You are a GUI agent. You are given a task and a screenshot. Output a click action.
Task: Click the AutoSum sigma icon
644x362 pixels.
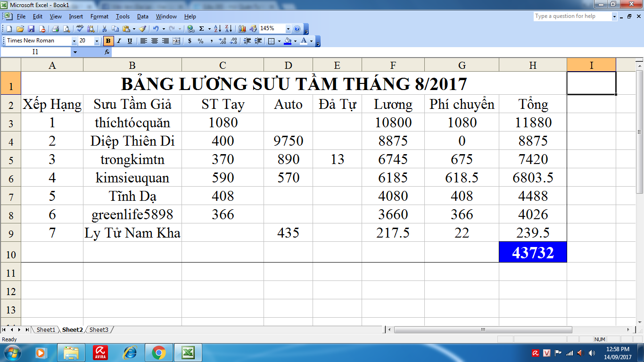(202, 29)
